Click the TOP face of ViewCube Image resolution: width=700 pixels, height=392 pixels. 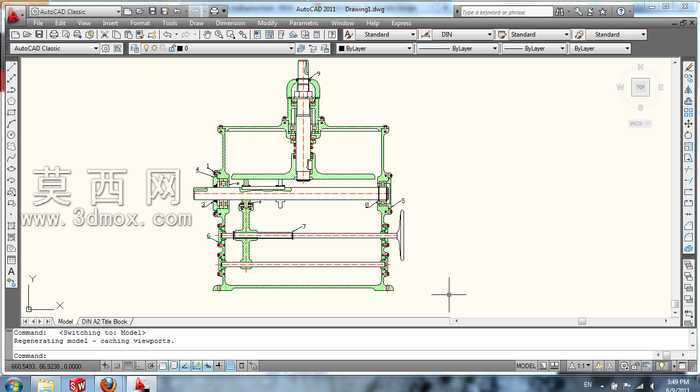click(640, 87)
